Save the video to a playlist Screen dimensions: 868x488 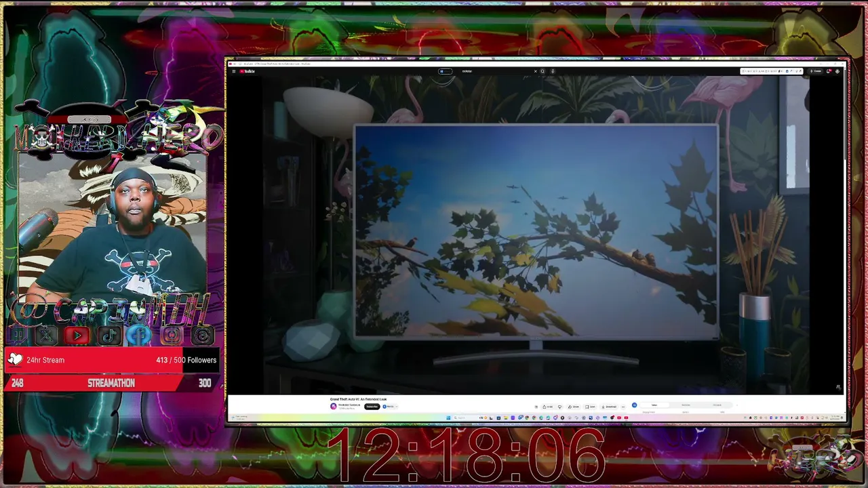591,407
